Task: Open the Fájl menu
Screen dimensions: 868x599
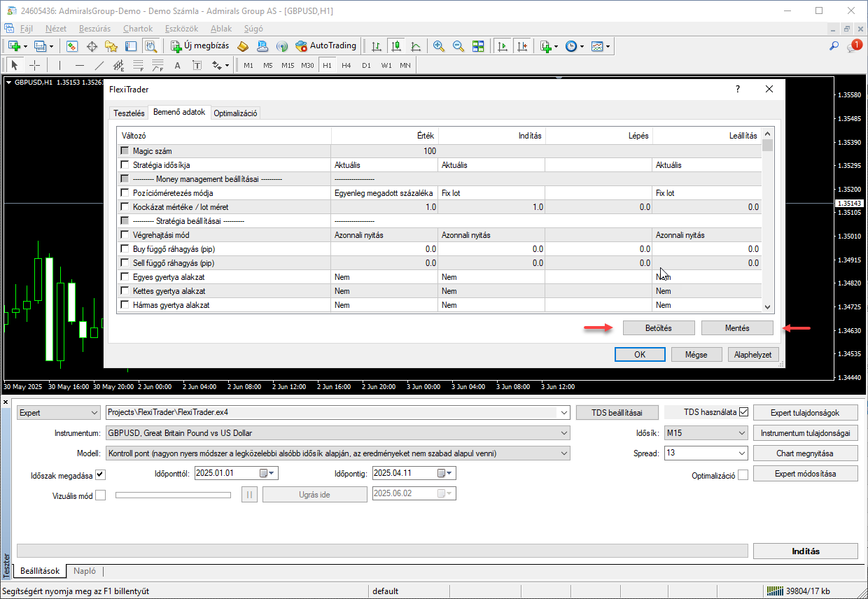Action: [x=27, y=29]
